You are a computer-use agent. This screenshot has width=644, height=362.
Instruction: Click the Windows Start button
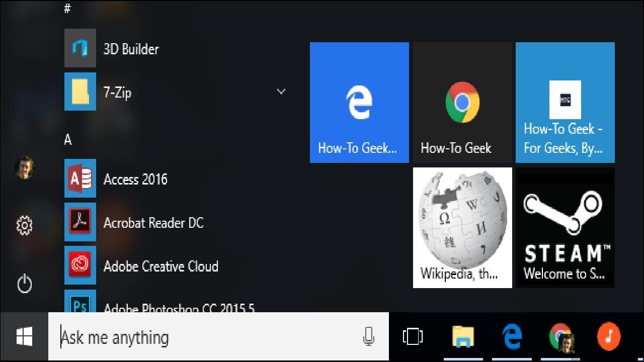[x=24, y=336]
